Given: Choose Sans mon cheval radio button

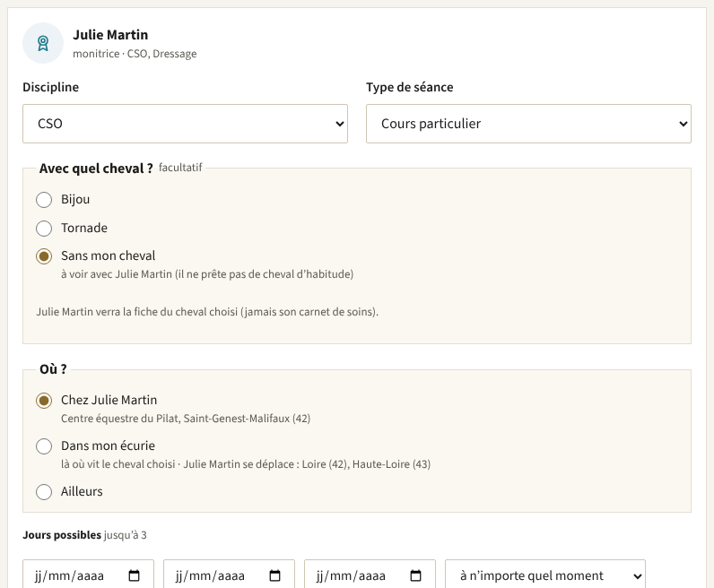Looking at the screenshot, I should 44,256.
